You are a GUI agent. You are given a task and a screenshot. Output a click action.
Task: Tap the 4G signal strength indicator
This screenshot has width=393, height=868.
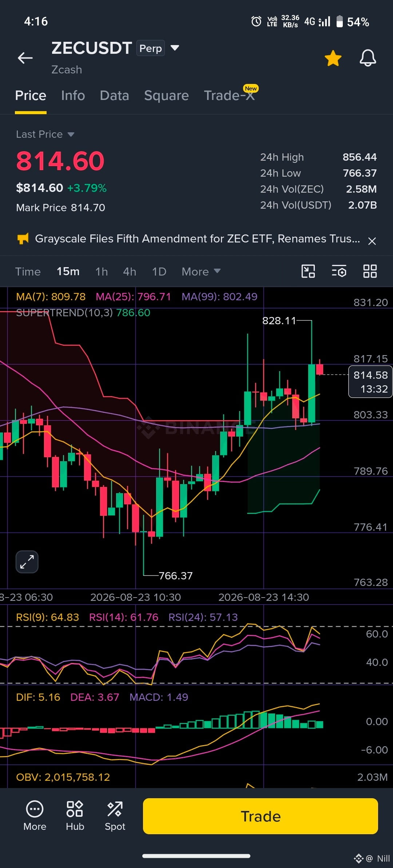[x=317, y=21]
